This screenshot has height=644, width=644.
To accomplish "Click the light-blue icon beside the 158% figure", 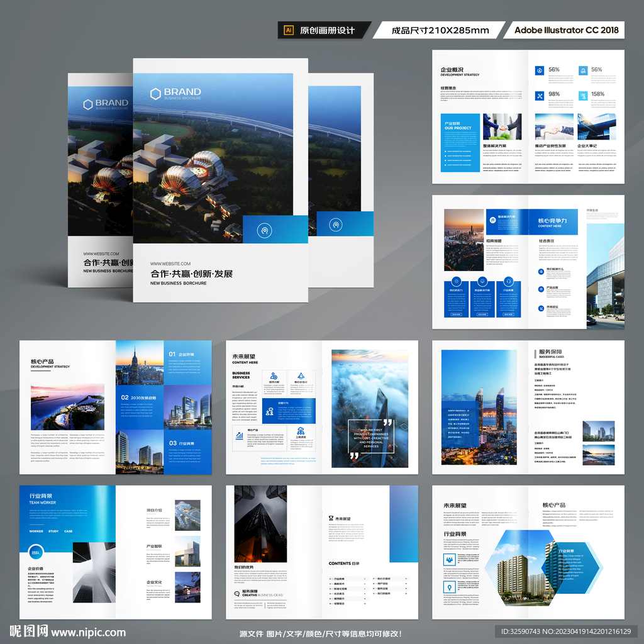I will [582, 96].
